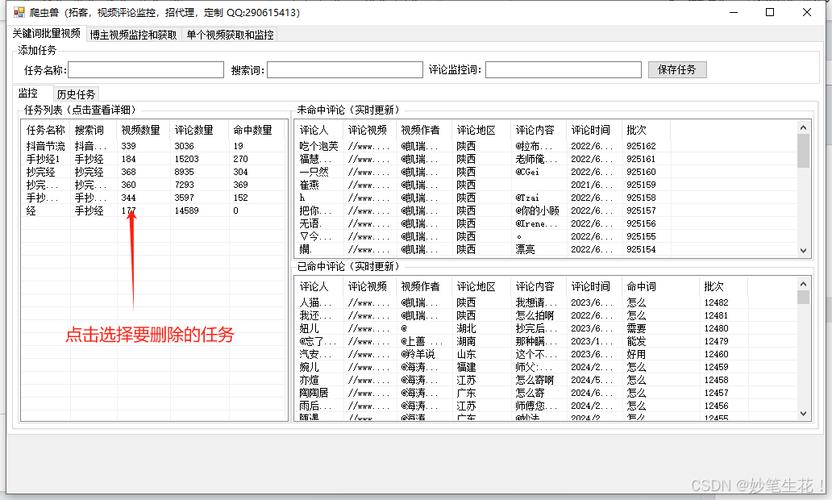
Task: Click up arrow of 已命中评论 scrollbar
Action: tap(803, 285)
